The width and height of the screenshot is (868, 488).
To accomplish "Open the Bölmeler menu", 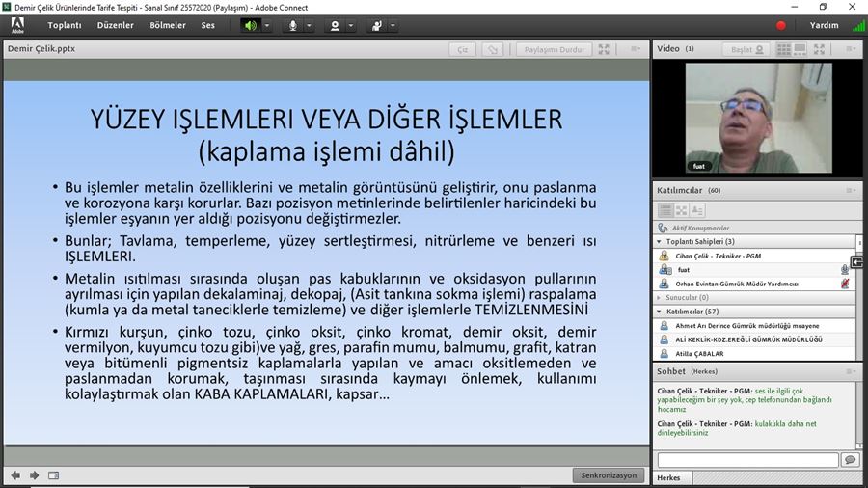I will click(168, 26).
